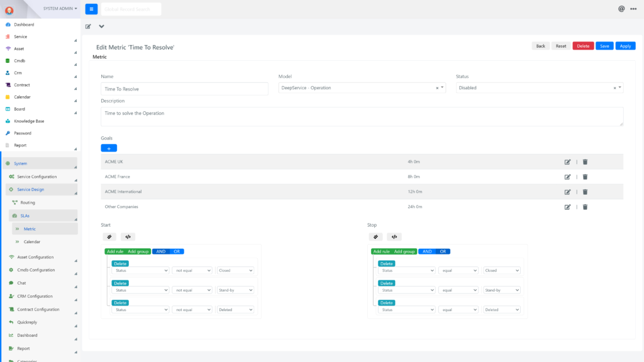Set Stop group condition to OR

pyautogui.click(x=443, y=251)
